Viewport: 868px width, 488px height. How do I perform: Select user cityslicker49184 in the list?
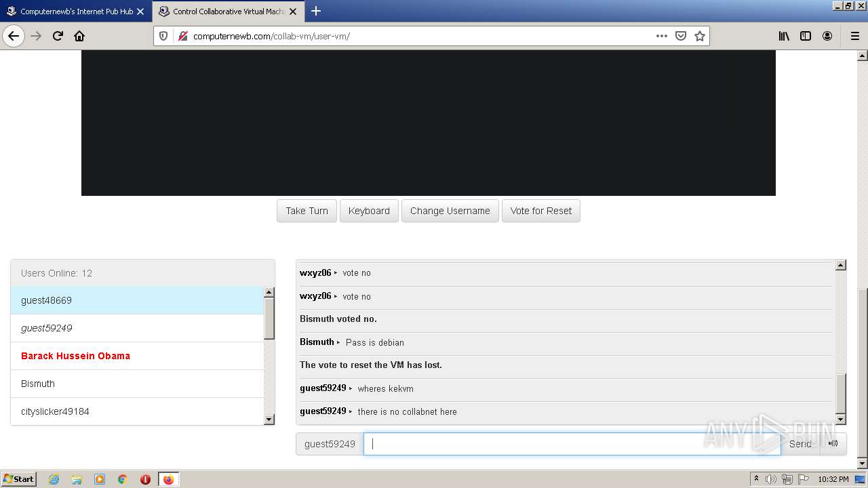[x=137, y=411]
